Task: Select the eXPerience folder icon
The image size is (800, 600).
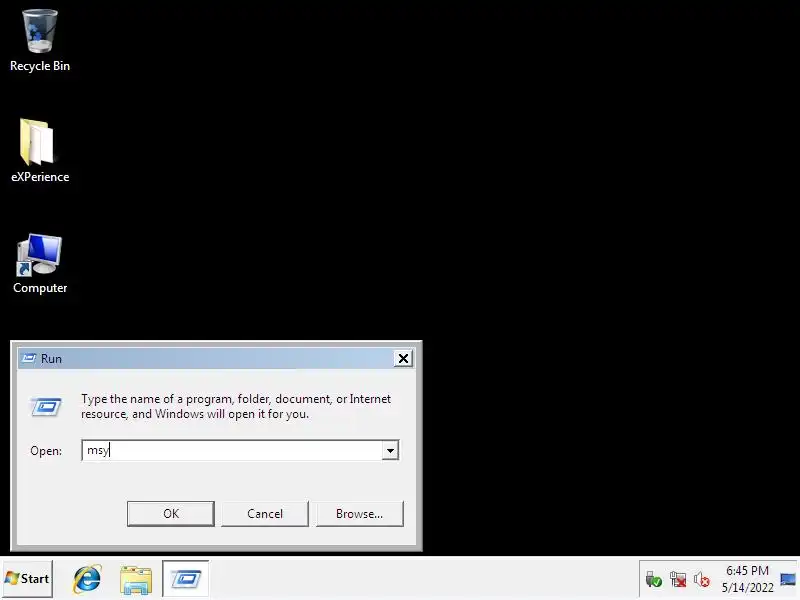Action: pyautogui.click(x=40, y=151)
